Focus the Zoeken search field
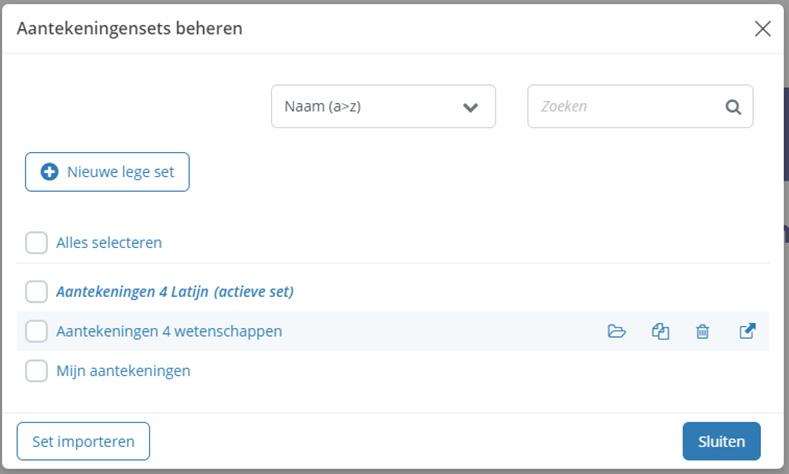The image size is (789, 474). (x=625, y=107)
